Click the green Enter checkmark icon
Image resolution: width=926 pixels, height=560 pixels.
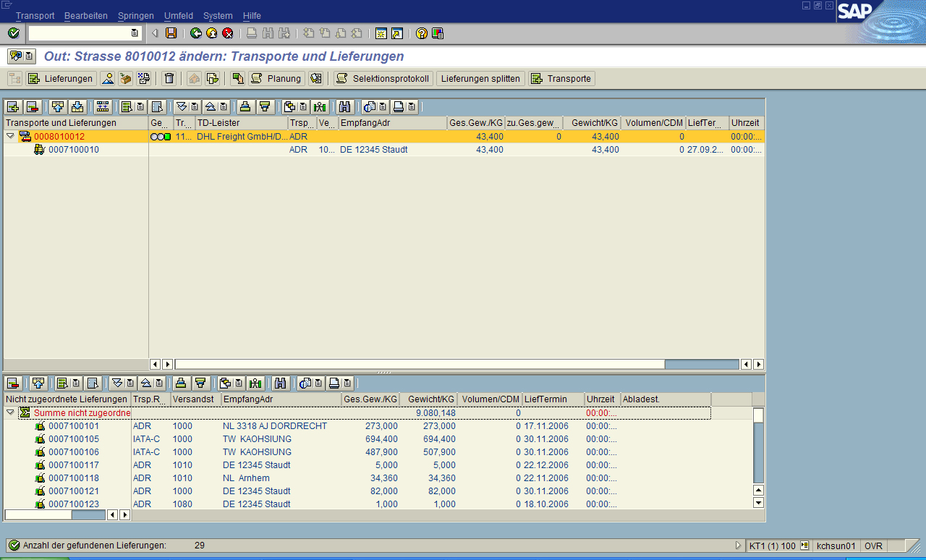tap(13, 33)
